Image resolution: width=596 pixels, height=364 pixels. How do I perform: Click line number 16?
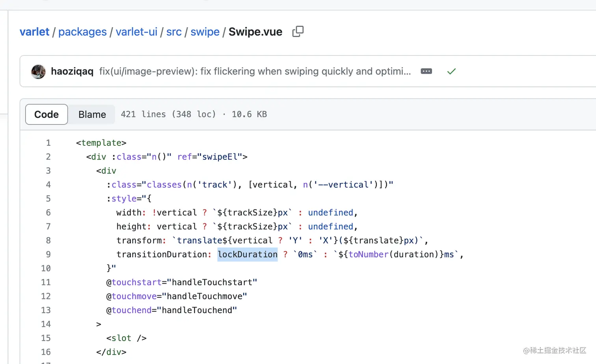(46, 352)
